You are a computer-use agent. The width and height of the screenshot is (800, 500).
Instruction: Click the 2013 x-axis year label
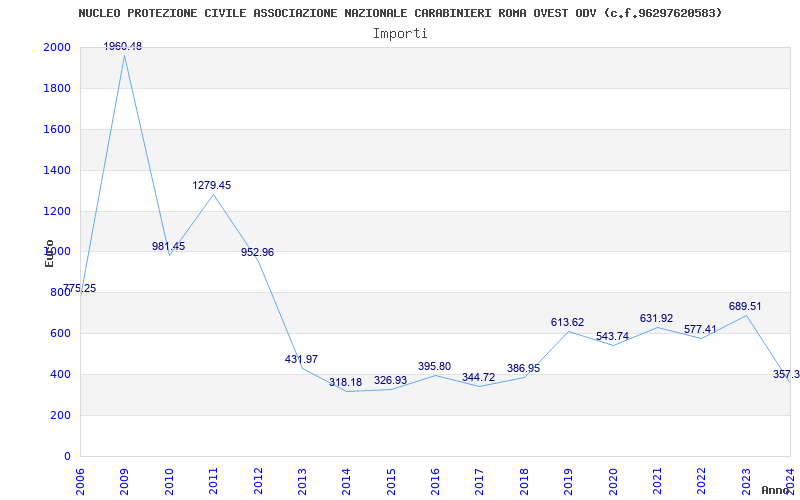click(x=302, y=481)
